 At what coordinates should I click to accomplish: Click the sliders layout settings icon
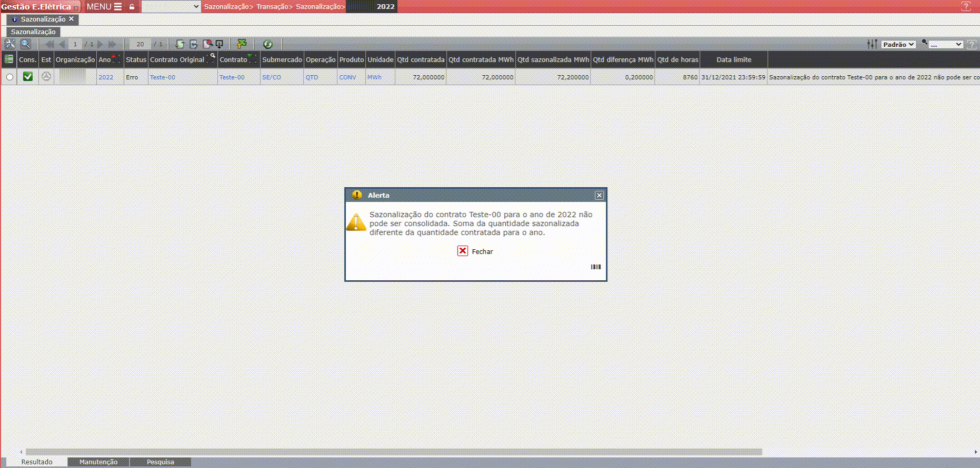pos(872,44)
